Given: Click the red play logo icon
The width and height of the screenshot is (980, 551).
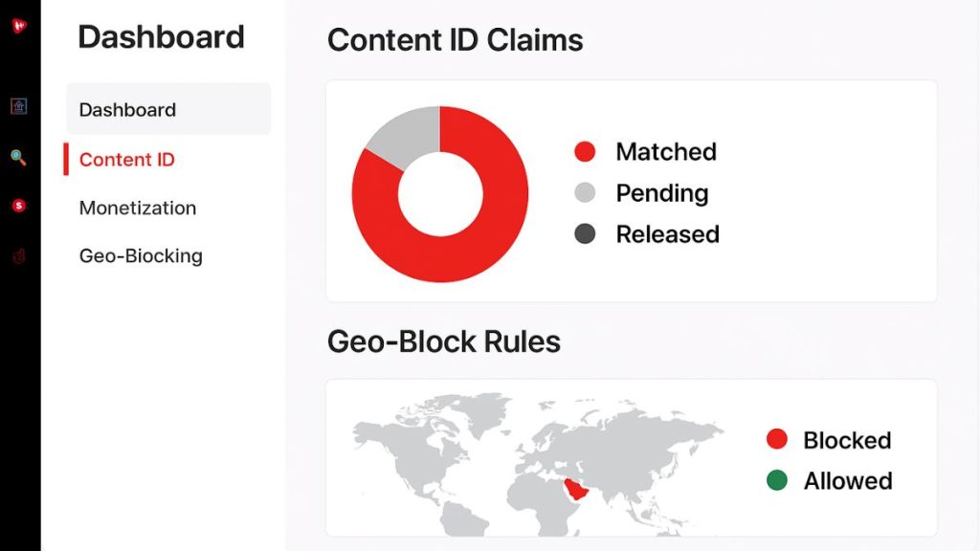Looking at the screenshot, I should click(19, 26).
